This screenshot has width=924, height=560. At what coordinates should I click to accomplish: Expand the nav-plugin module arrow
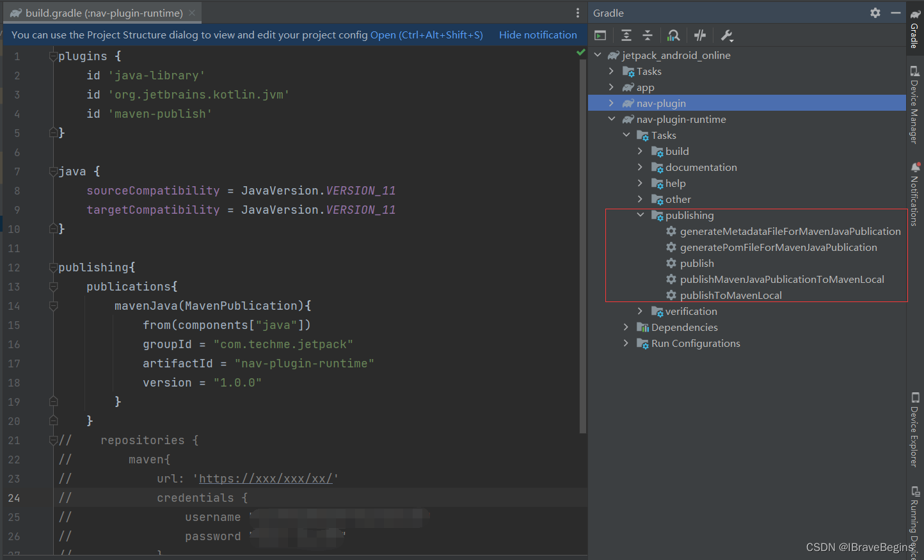tap(612, 103)
